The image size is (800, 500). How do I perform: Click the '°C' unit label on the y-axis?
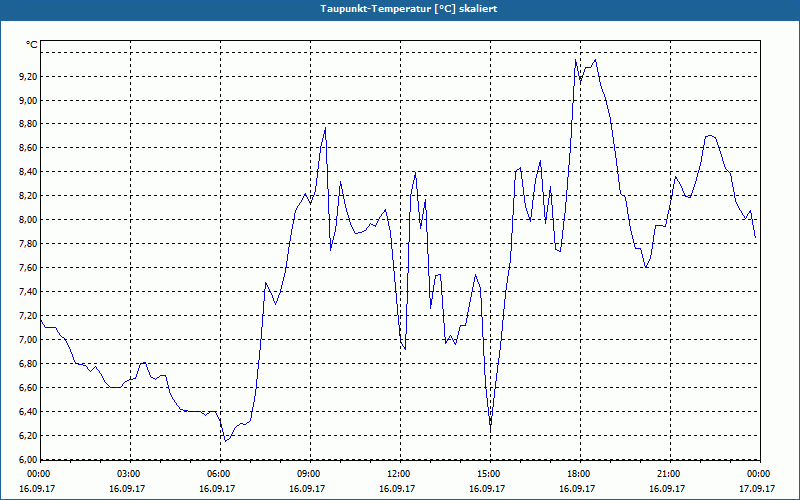32,45
